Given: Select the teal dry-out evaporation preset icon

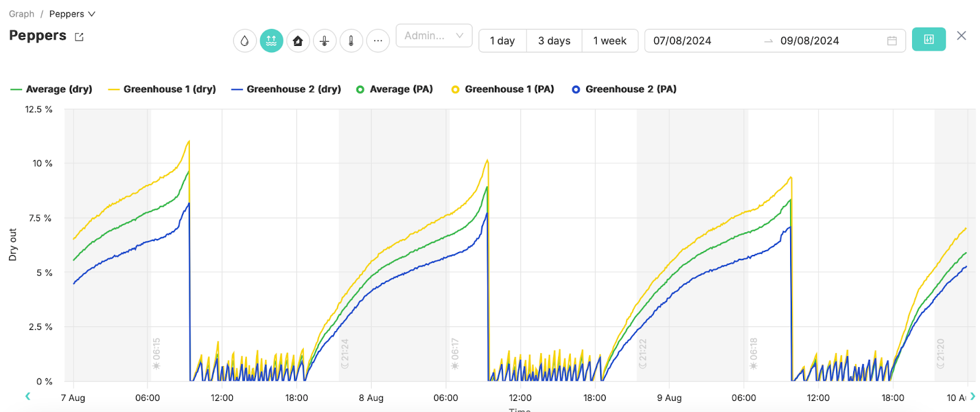Looking at the screenshot, I should 271,41.
